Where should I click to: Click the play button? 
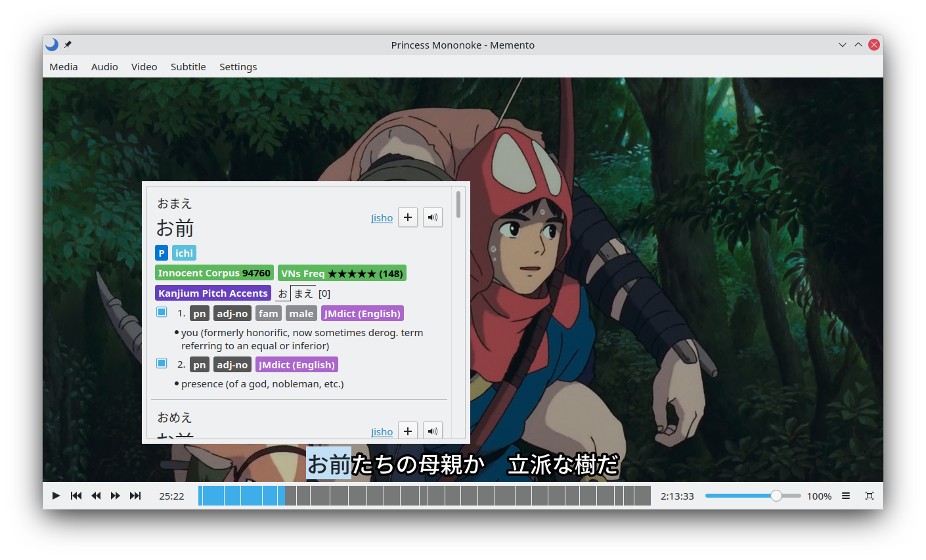pyautogui.click(x=56, y=496)
